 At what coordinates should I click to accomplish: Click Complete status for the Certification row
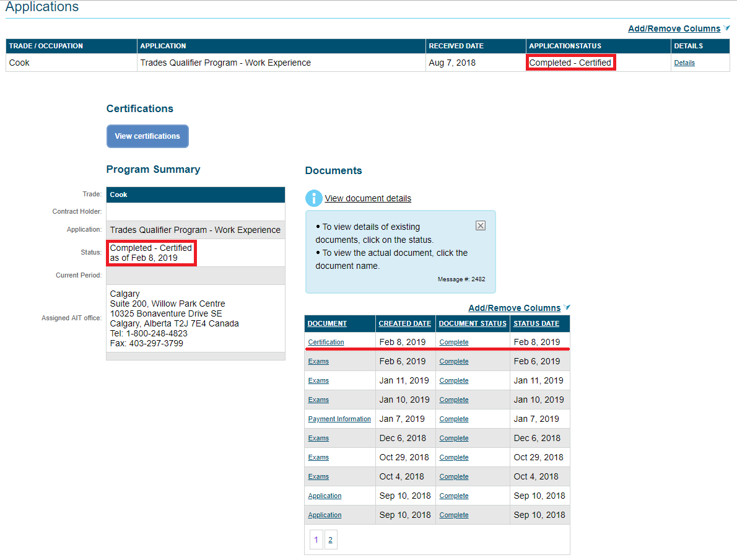453,343
